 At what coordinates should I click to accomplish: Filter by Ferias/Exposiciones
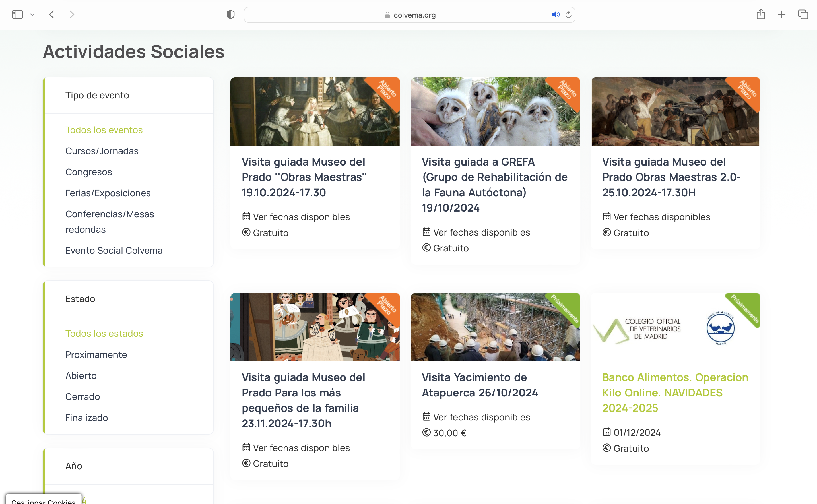tap(108, 193)
